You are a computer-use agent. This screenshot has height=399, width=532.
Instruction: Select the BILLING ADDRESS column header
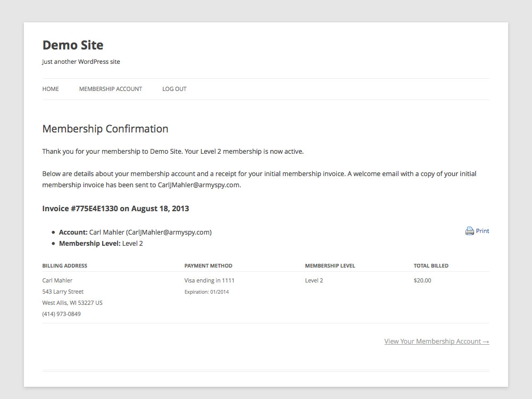point(64,265)
